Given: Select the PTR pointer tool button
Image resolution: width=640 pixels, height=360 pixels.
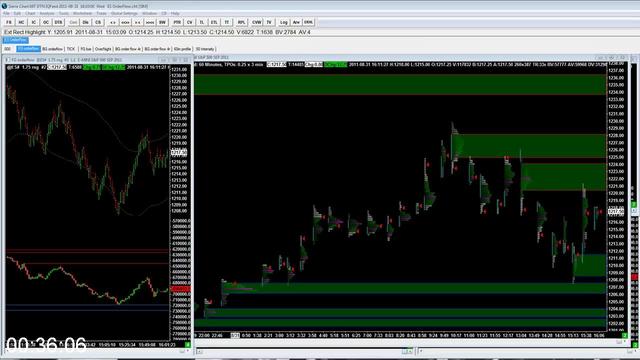Looking at the screenshot, I should [x=177, y=22].
